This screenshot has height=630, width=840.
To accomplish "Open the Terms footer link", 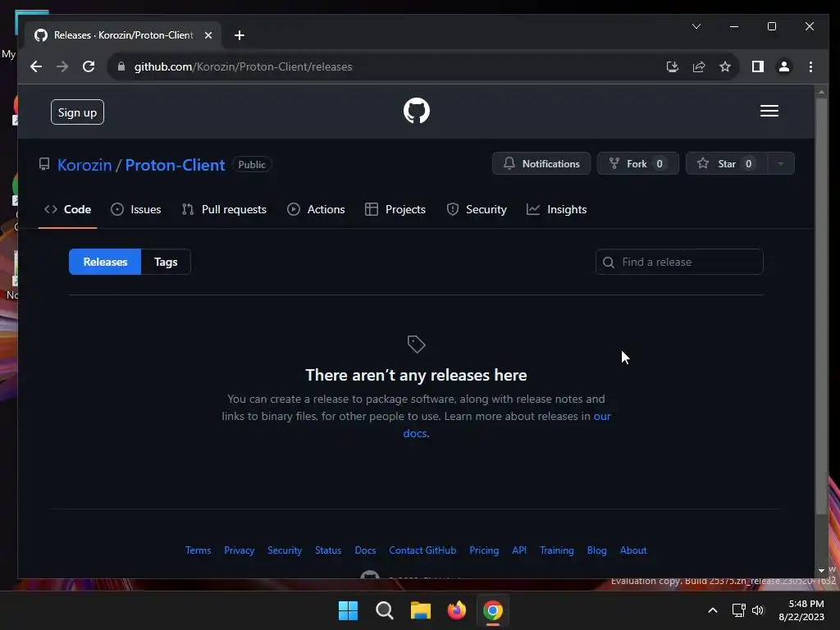I will [x=199, y=550].
